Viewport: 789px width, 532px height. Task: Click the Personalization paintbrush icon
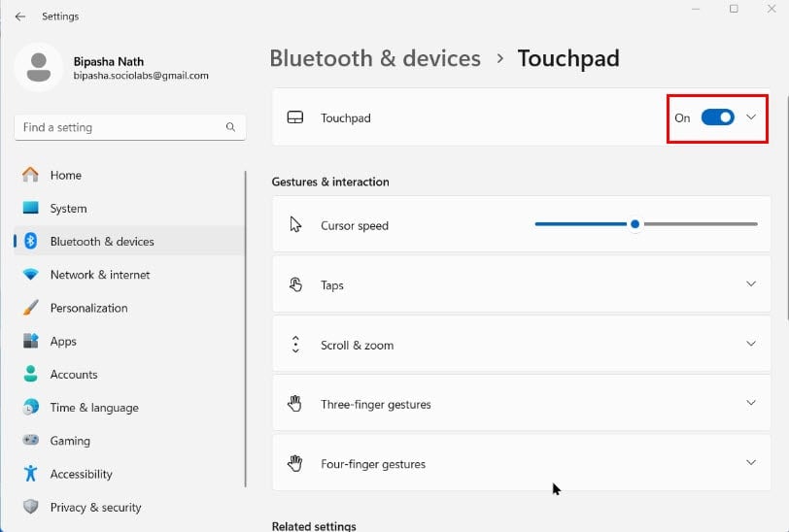click(x=31, y=308)
